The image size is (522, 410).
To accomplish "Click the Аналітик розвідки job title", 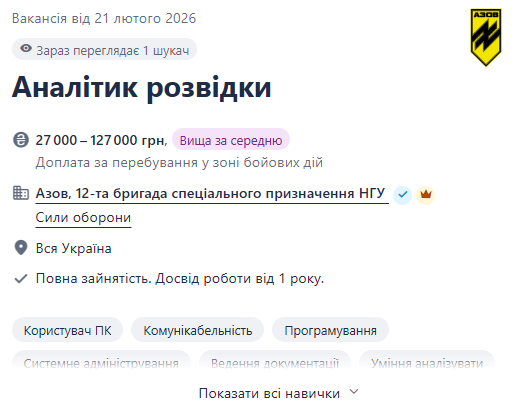I will click(x=142, y=88).
